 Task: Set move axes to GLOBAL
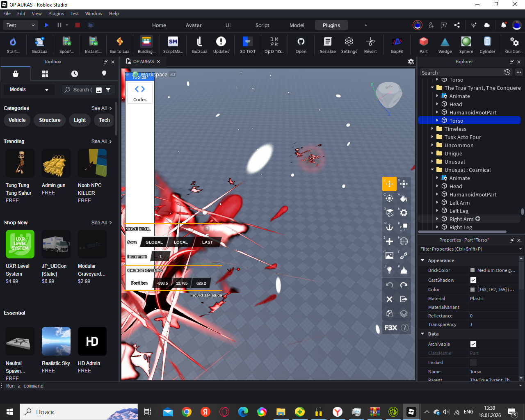[154, 242]
